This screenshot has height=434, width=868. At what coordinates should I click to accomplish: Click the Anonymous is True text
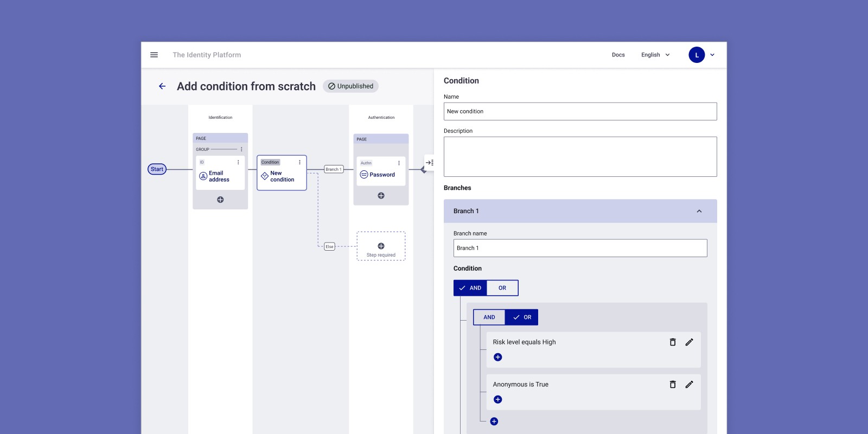520,385
